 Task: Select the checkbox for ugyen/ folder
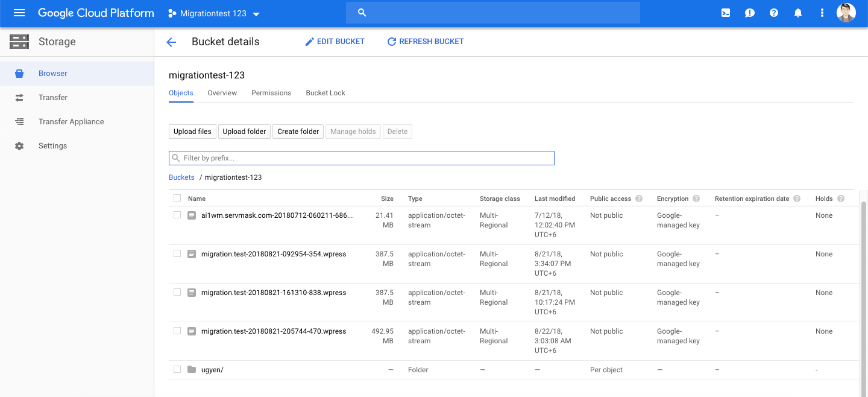[x=177, y=369]
